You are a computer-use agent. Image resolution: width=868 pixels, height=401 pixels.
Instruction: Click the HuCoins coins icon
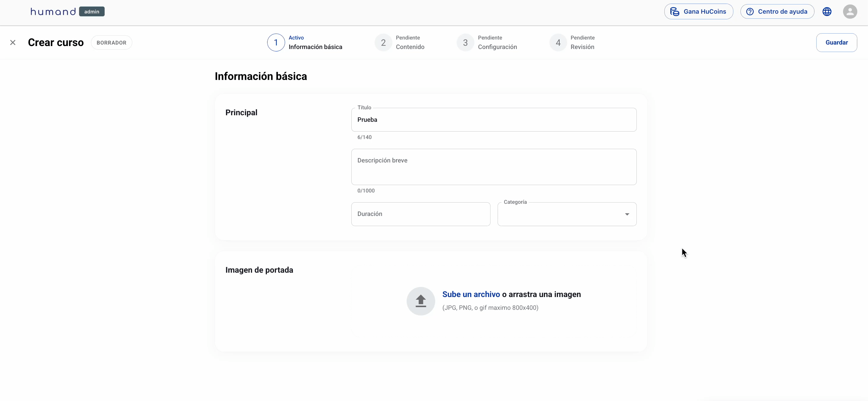[674, 12]
